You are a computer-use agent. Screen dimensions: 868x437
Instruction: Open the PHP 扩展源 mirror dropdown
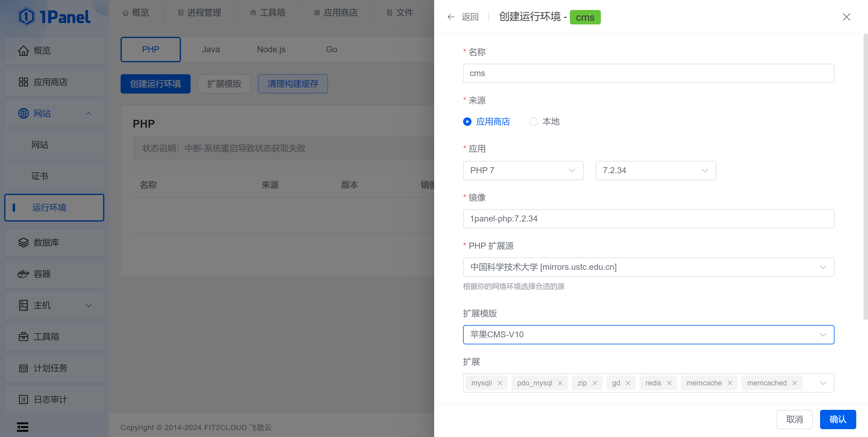pyautogui.click(x=648, y=267)
